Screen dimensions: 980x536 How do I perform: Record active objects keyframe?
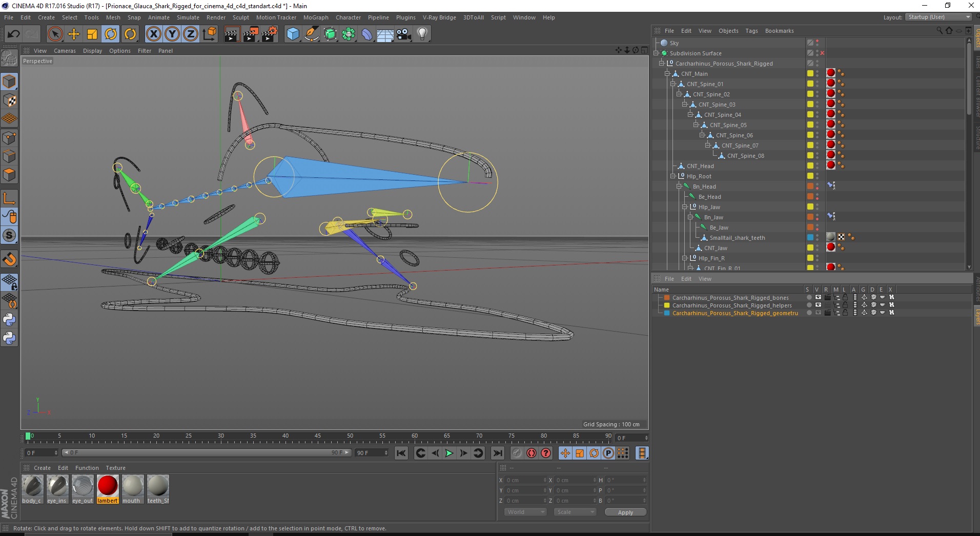[517, 453]
